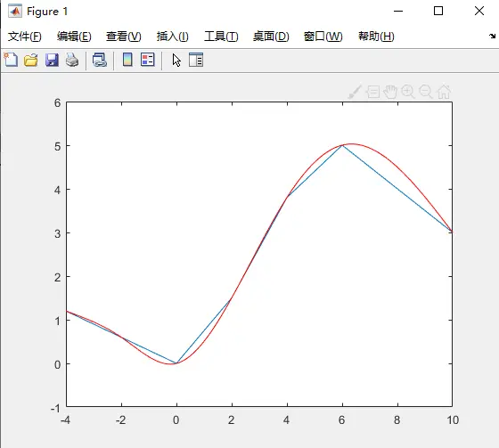Image resolution: width=499 pixels, height=448 pixels.
Task: Open the 查看(V) menu
Action: coord(124,37)
